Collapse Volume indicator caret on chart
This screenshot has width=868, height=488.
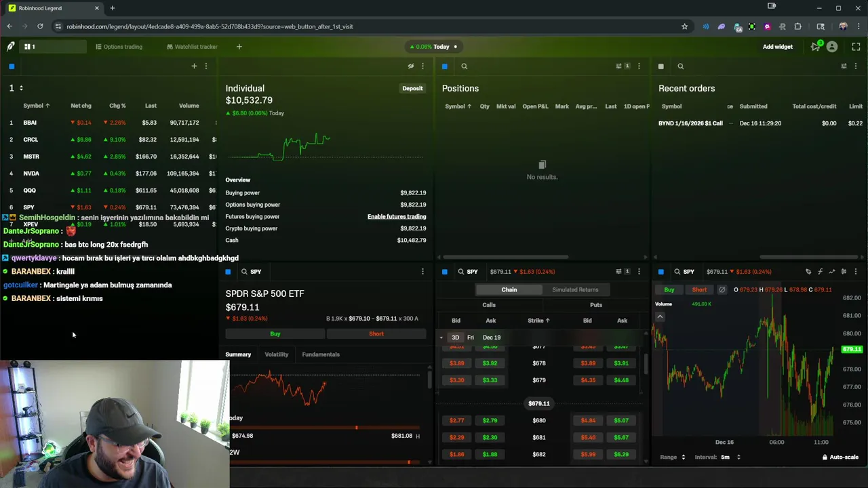pos(660,317)
